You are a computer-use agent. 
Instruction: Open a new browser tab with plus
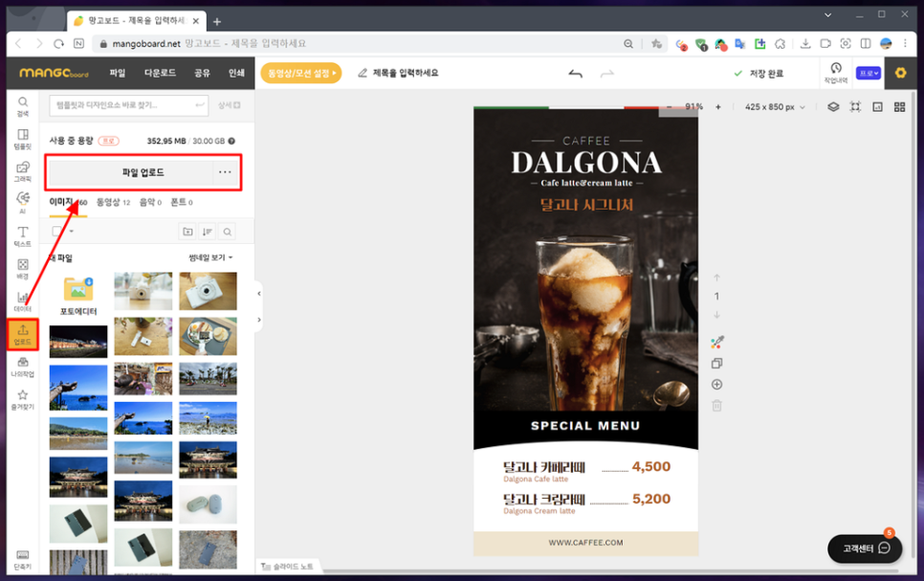pyautogui.click(x=217, y=21)
